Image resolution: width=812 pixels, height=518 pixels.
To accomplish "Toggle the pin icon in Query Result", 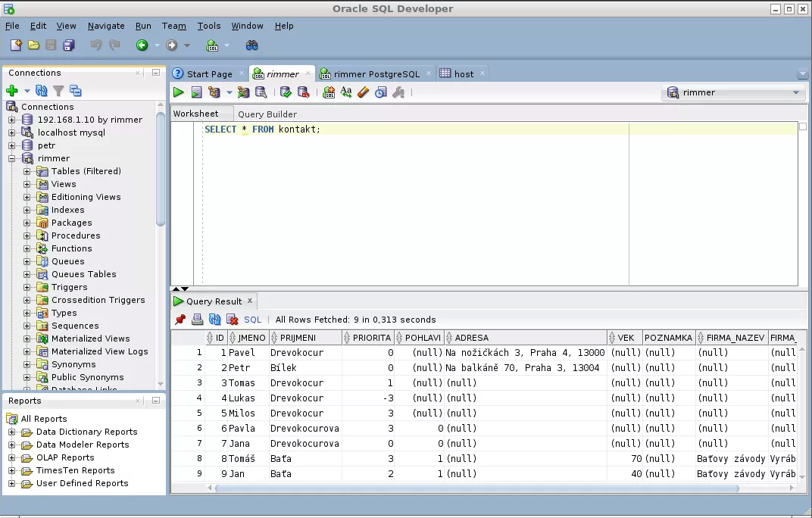I will pos(180,320).
